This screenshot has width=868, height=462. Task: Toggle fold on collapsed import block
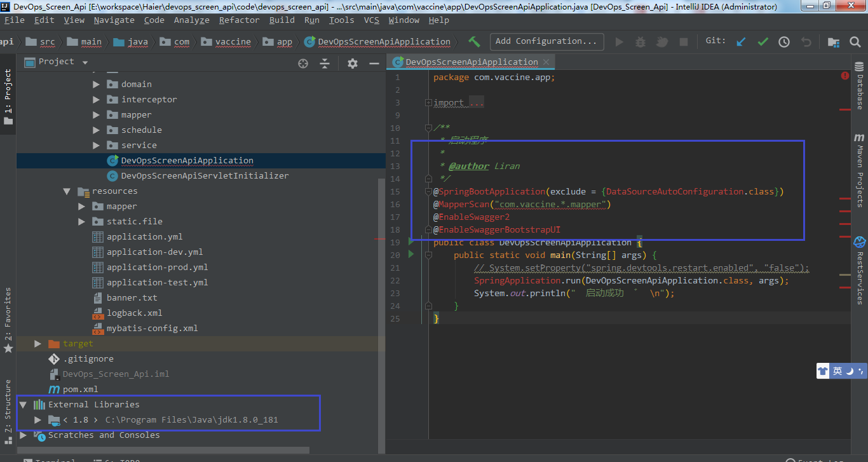pyautogui.click(x=428, y=102)
